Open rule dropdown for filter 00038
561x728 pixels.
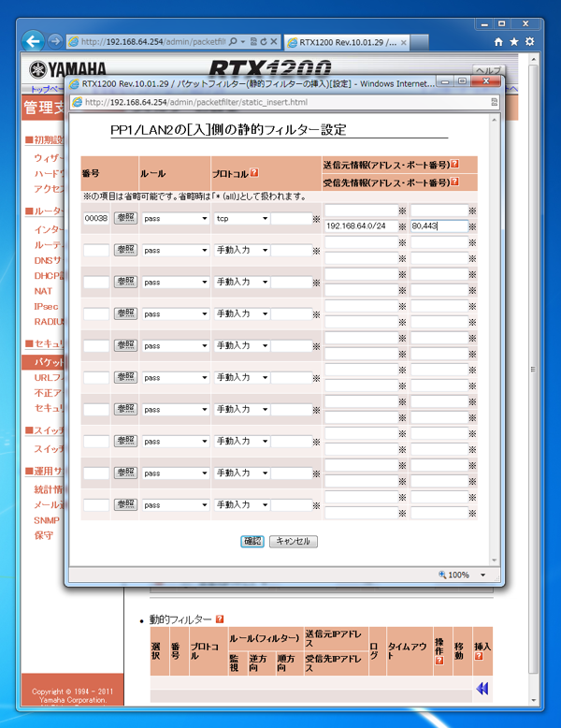click(176, 218)
